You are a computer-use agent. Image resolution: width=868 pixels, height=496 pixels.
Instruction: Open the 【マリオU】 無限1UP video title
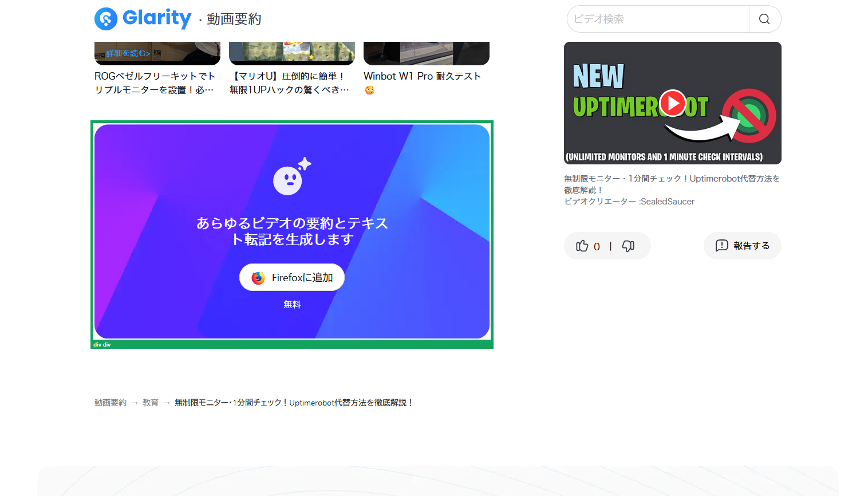[289, 83]
